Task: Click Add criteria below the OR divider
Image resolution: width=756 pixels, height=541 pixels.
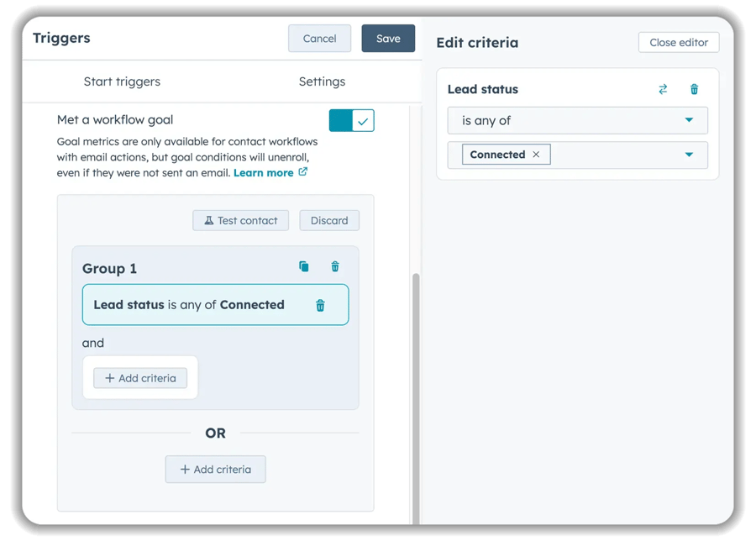Action: [215, 469]
